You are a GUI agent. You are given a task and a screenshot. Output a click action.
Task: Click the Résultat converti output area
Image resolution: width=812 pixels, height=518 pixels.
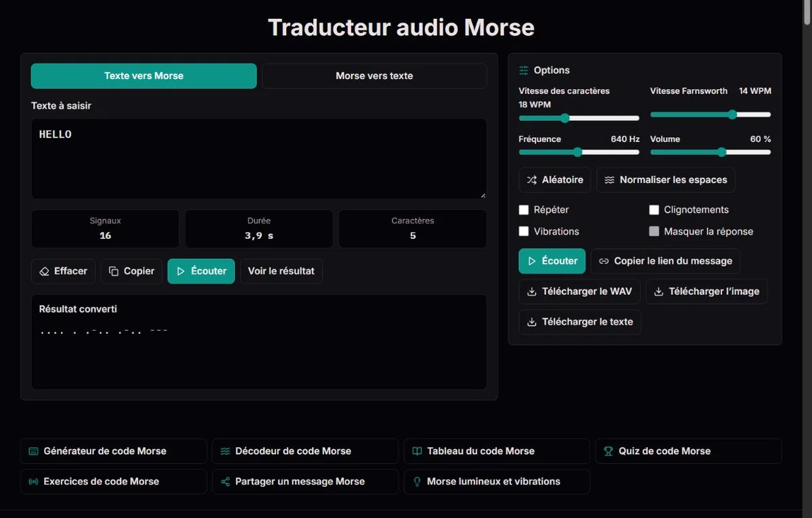(258, 342)
